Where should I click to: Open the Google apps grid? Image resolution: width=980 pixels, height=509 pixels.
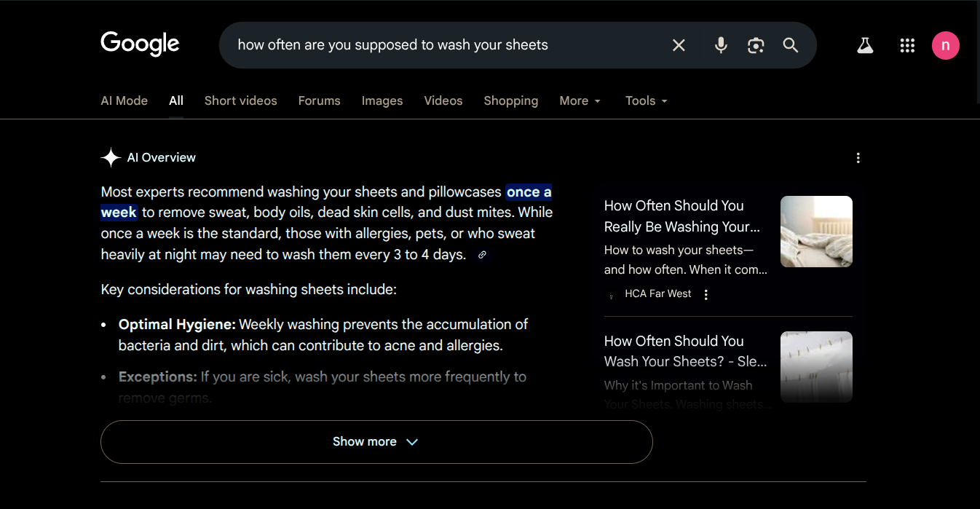(907, 46)
